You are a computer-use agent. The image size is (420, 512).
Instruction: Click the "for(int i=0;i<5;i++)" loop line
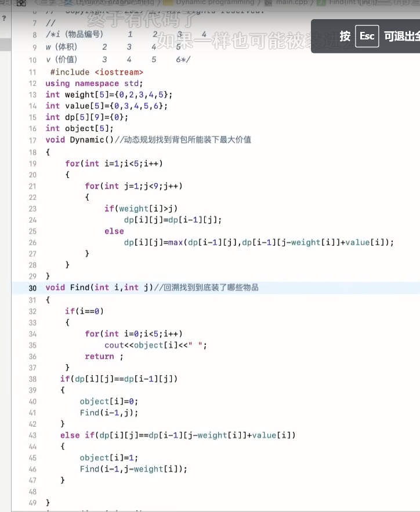point(133,334)
